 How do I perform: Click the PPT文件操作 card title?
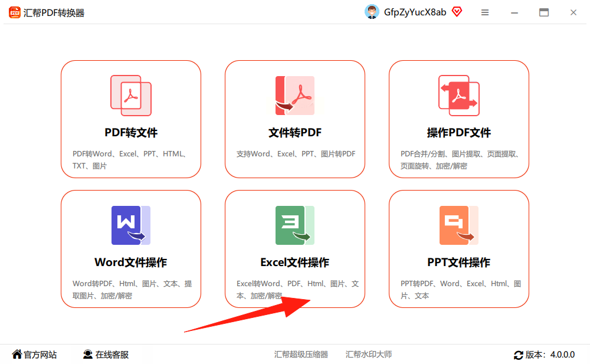458,263
